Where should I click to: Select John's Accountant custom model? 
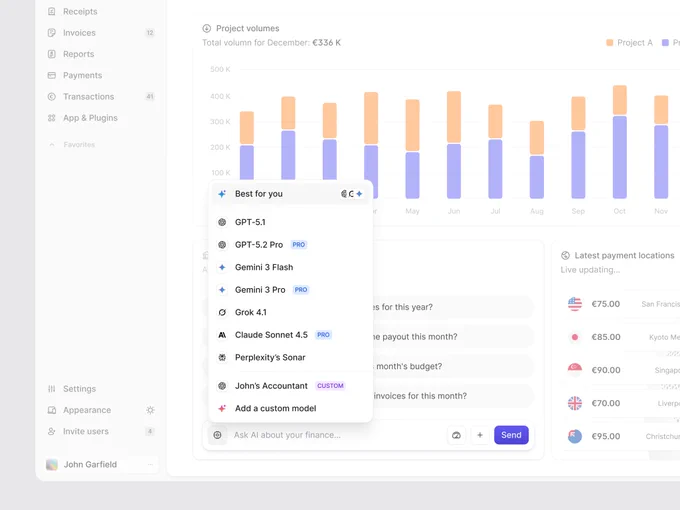(291, 386)
